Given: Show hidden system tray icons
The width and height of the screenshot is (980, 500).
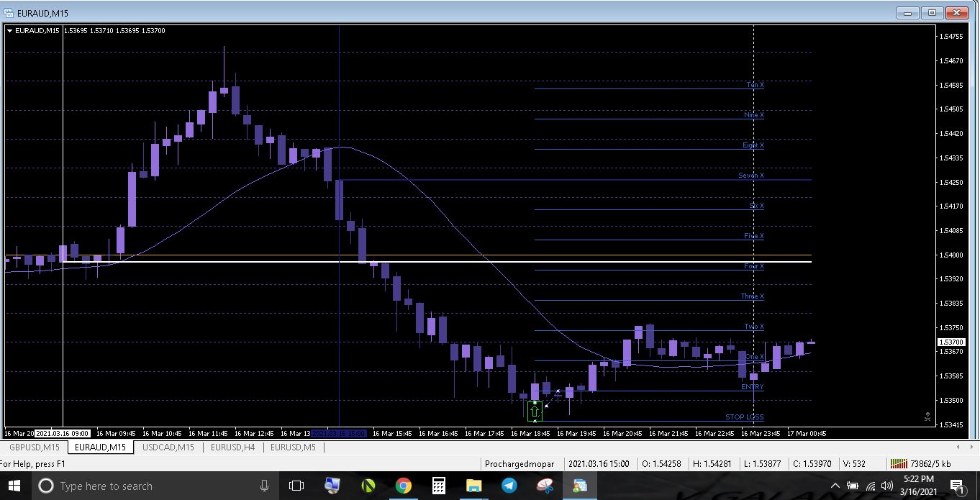Looking at the screenshot, I should (835, 486).
